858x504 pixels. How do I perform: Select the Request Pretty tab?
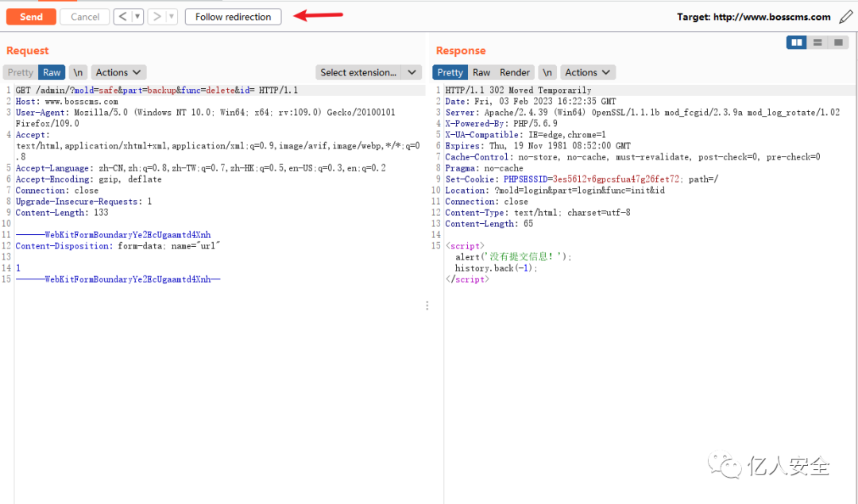click(x=20, y=72)
